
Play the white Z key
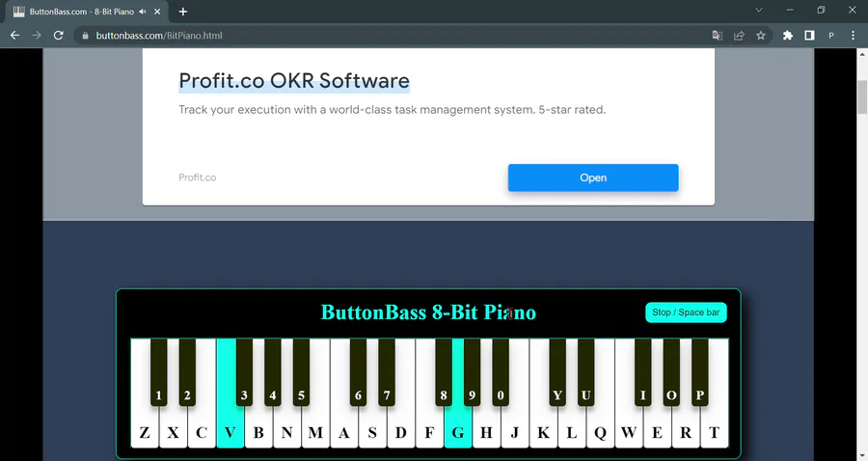[x=145, y=433]
